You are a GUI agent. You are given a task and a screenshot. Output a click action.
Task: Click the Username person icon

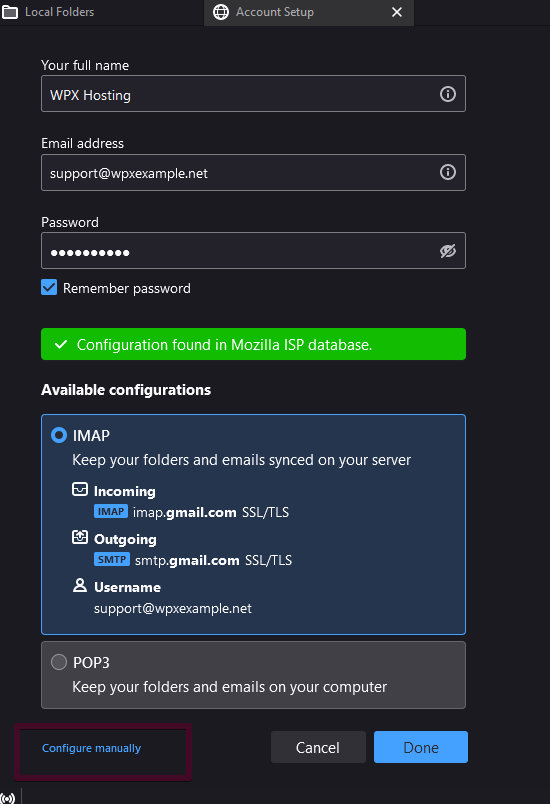coord(80,585)
